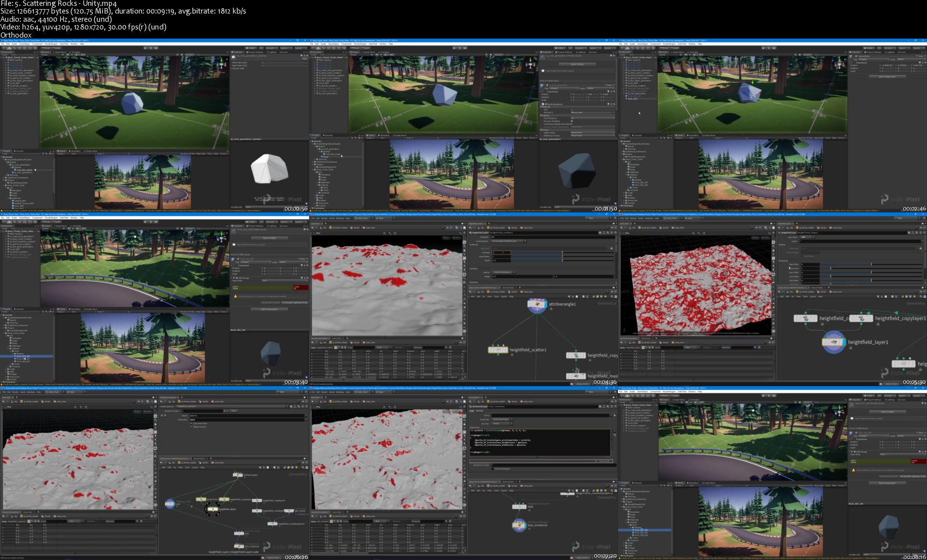
Task: Click Coverage slider handle in the 00:04:36 frame
Action: pyautogui.click(x=562, y=252)
